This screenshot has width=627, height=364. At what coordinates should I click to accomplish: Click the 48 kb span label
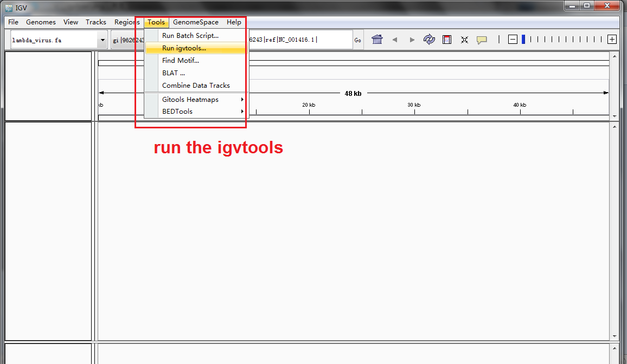[x=353, y=93]
